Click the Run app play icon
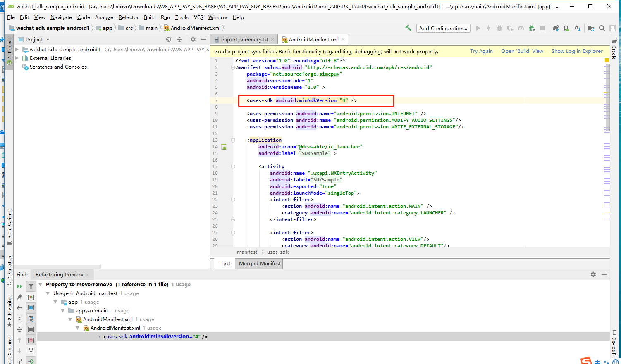 [x=478, y=28]
